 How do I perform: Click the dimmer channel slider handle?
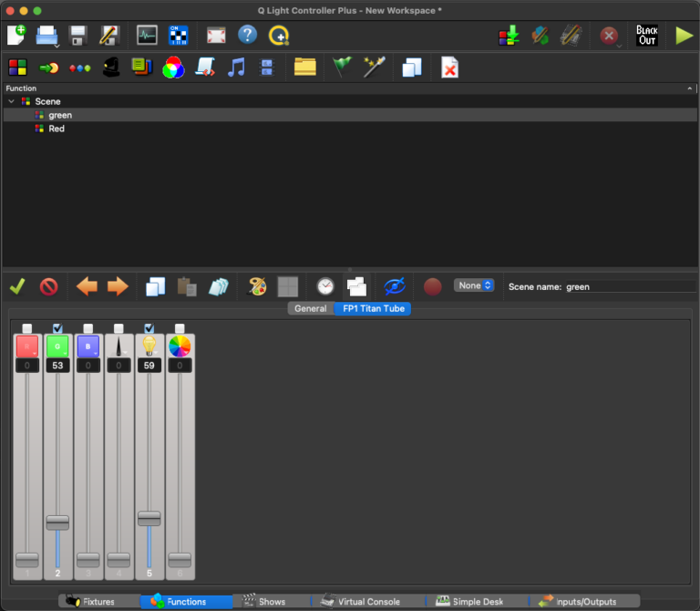(x=149, y=518)
